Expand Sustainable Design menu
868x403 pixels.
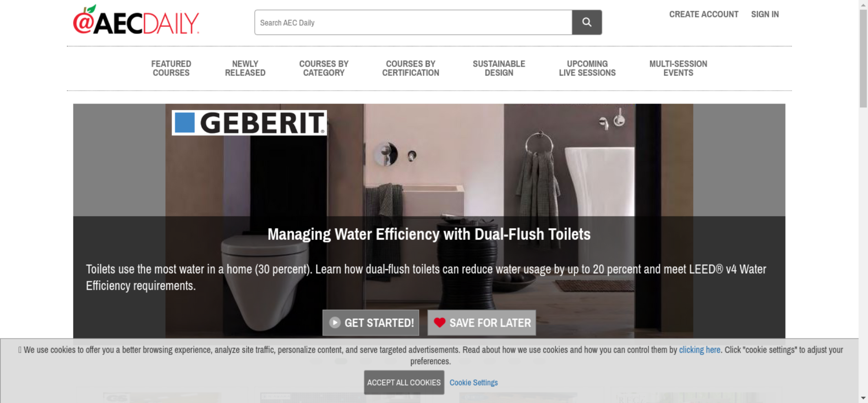tap(499, 69)
